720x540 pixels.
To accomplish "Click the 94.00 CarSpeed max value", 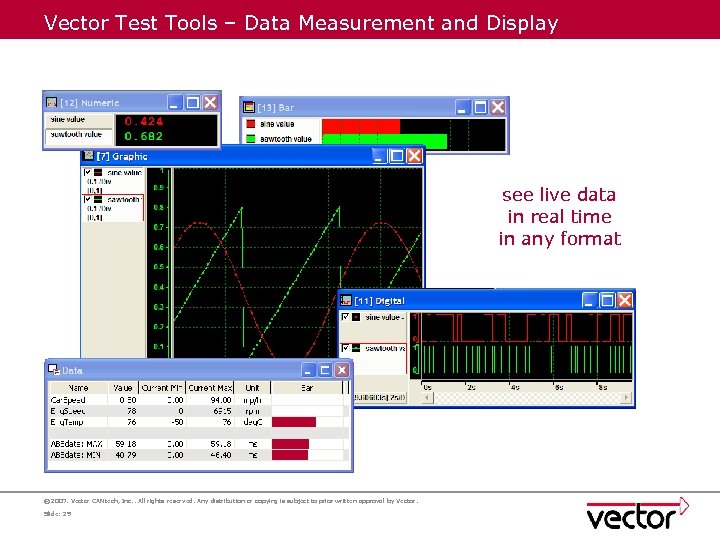I will point(221,400).
